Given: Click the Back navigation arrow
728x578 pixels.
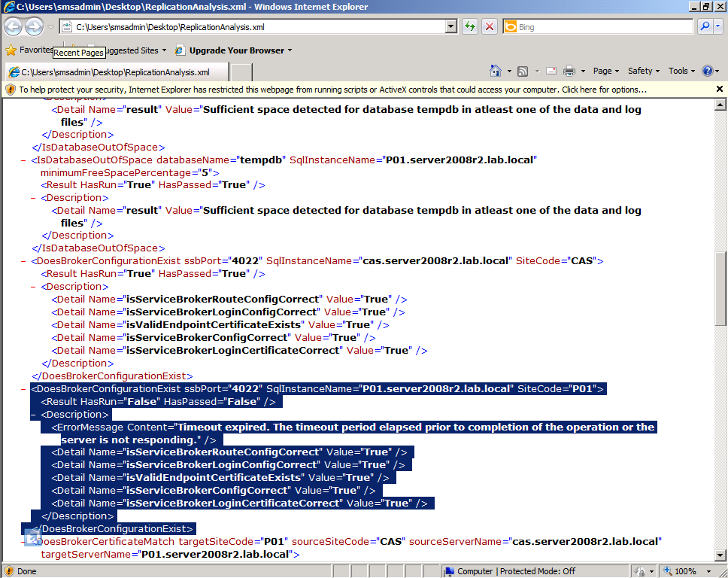Looking at the screenshot, I should [13, 26].
